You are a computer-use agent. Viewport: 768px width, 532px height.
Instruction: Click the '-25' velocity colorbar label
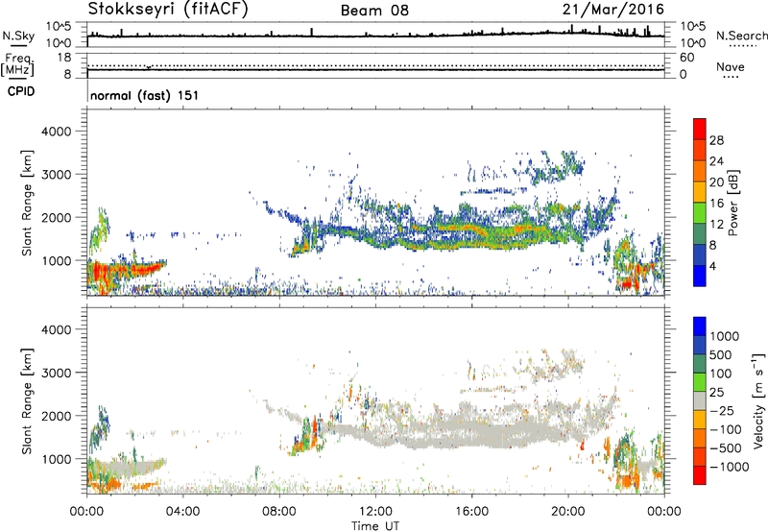click(x=722, y=411)
